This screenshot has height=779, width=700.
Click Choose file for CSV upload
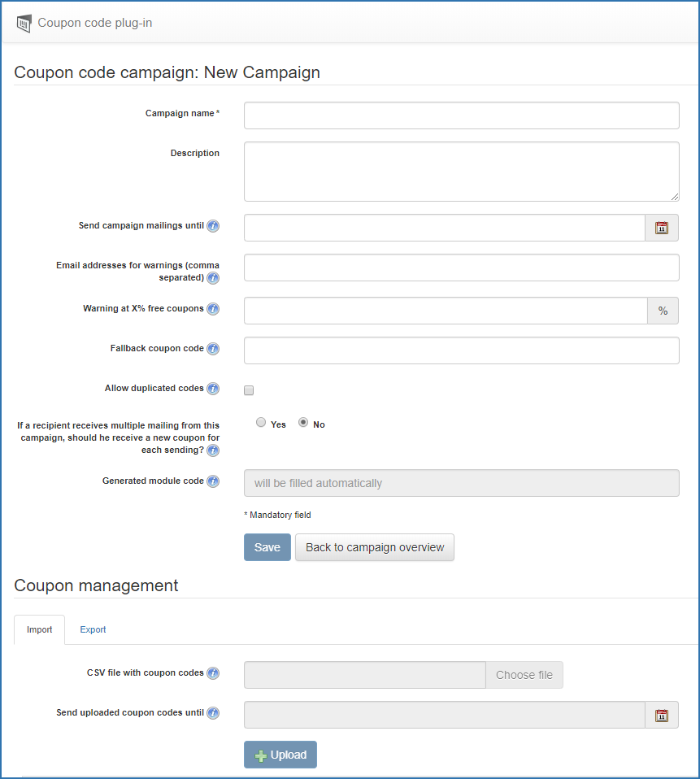(x=524, y=675)
